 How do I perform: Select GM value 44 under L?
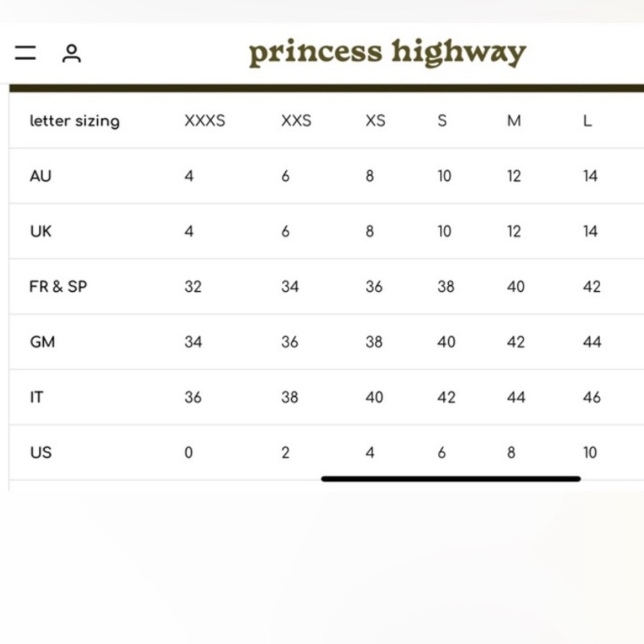[592, 342]
